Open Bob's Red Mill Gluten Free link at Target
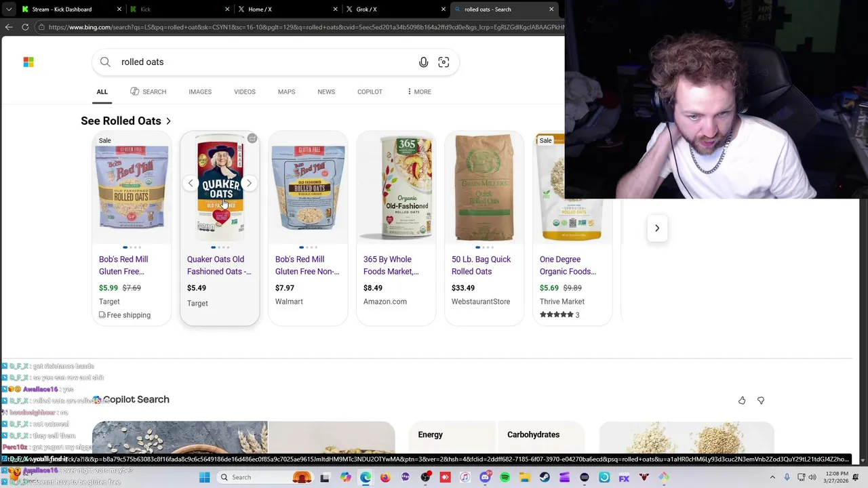This screenshot has height=488, width=868. point(123,265)
